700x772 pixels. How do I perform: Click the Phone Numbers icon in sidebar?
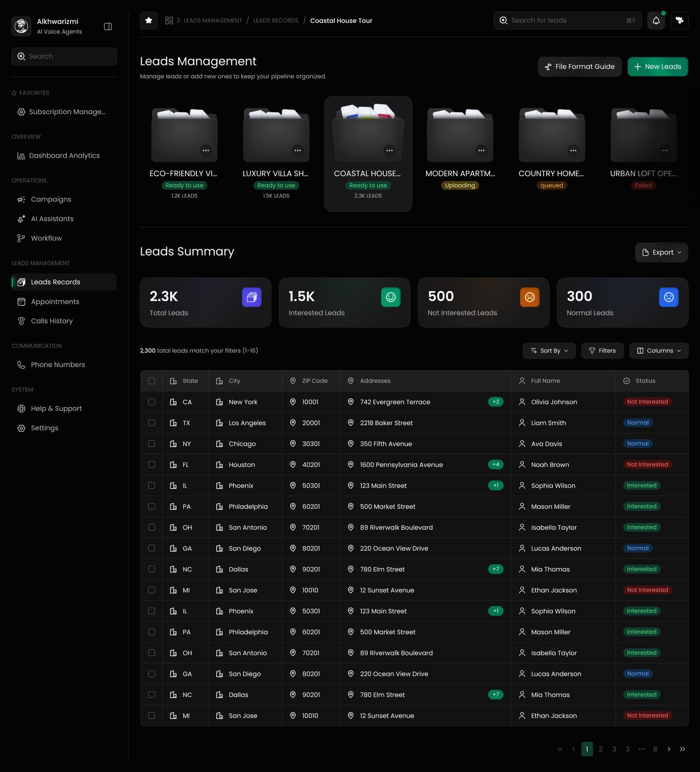[x=22, y=364]
